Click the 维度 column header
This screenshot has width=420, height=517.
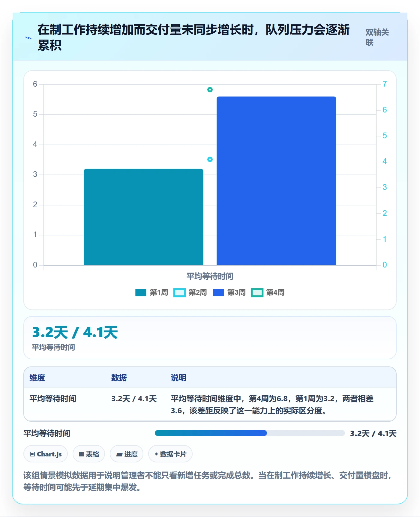pyautogui.click(x=37, y=378)
